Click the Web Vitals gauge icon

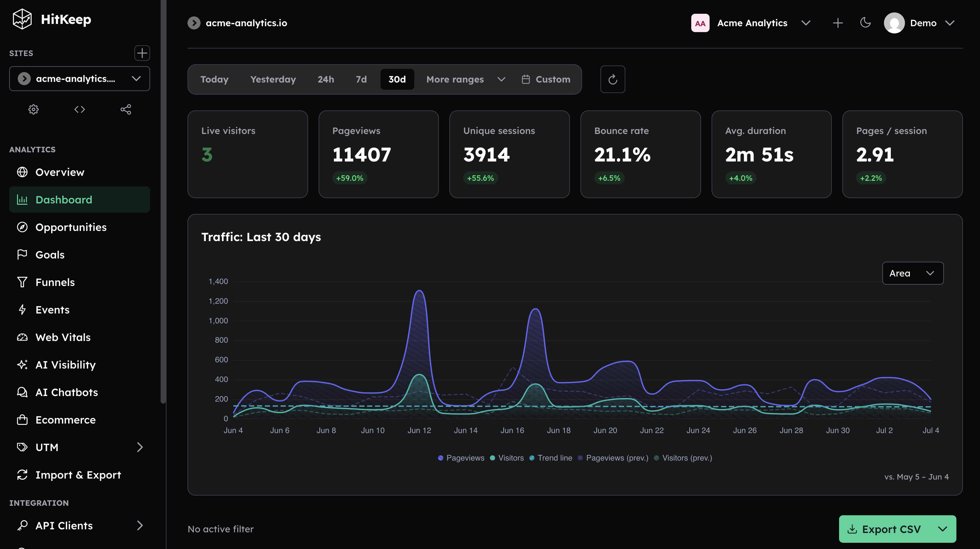[x=22, y=337]
